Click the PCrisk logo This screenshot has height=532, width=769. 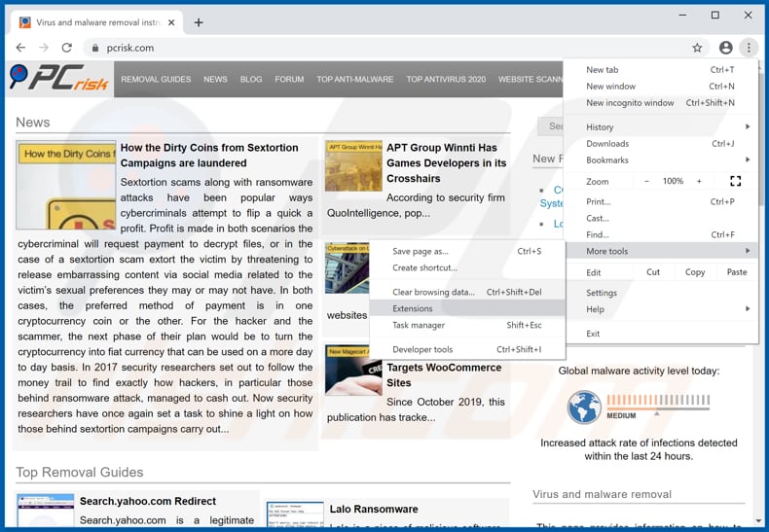[x=58, y=78]
